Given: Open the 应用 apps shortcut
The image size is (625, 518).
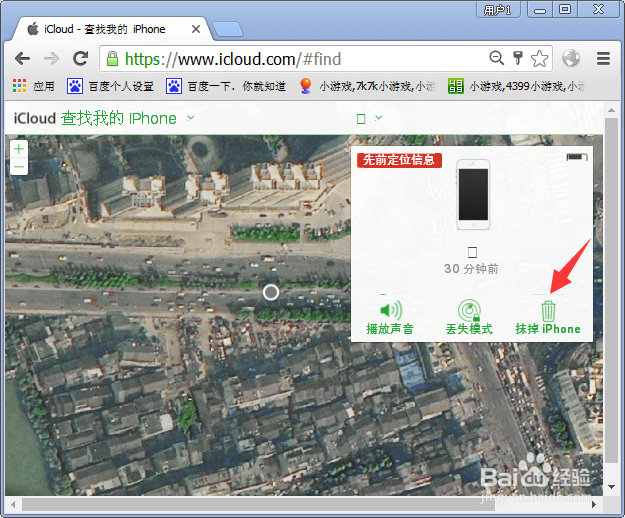Looking at the screenshot, I should pos(33,86).
